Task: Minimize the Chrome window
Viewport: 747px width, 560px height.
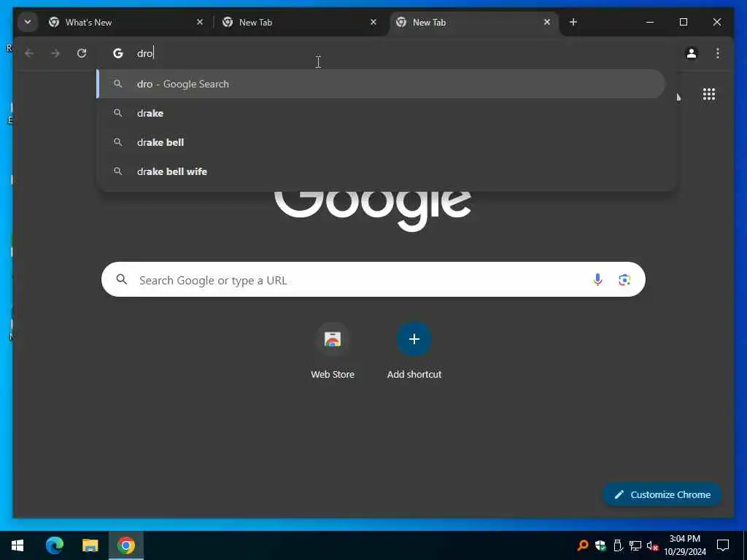Action: pos(650,22)
